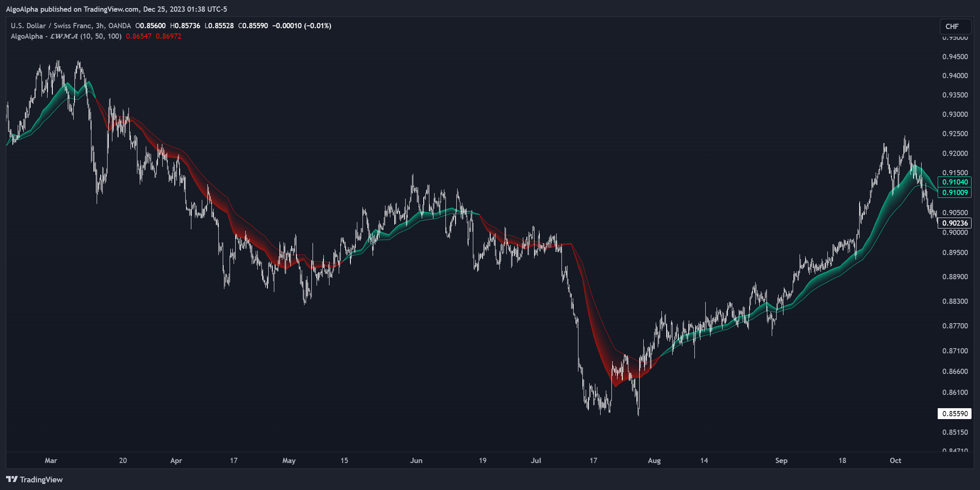Screen dimensions: 980x490
Task: Click the indicator value 0.86547
Action: click(x=139, y=36)
